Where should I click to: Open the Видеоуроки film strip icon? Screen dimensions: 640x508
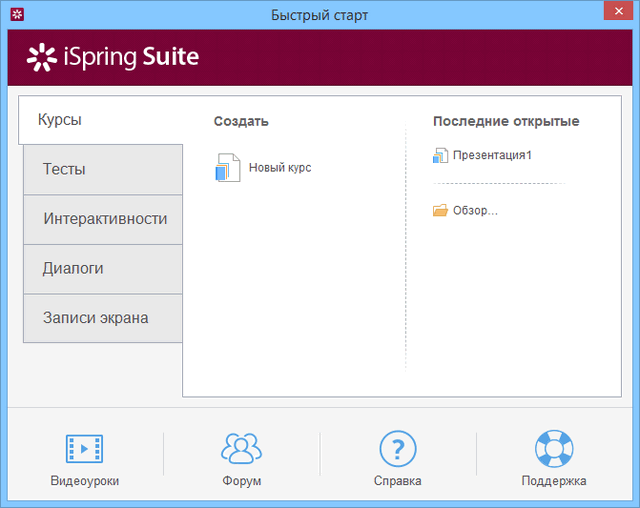click(84, 448)
